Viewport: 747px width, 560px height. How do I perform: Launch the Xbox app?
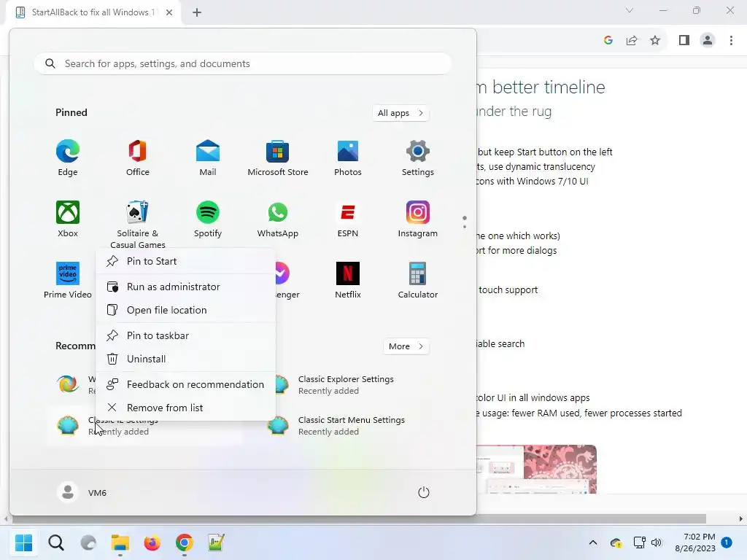68,219
